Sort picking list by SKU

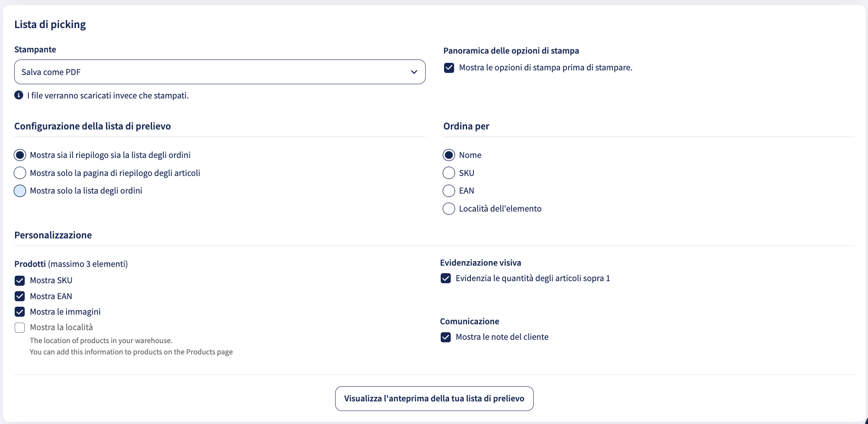click(x=449, y=173)
